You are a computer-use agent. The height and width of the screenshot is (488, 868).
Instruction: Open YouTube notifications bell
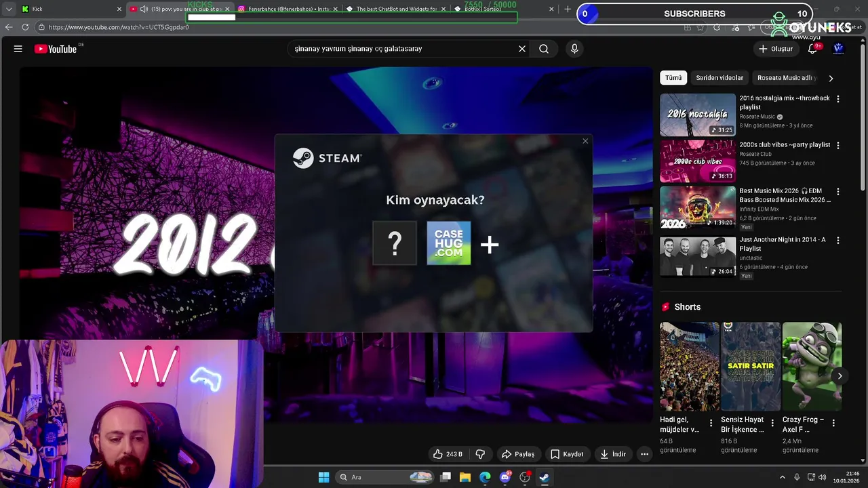812,49
